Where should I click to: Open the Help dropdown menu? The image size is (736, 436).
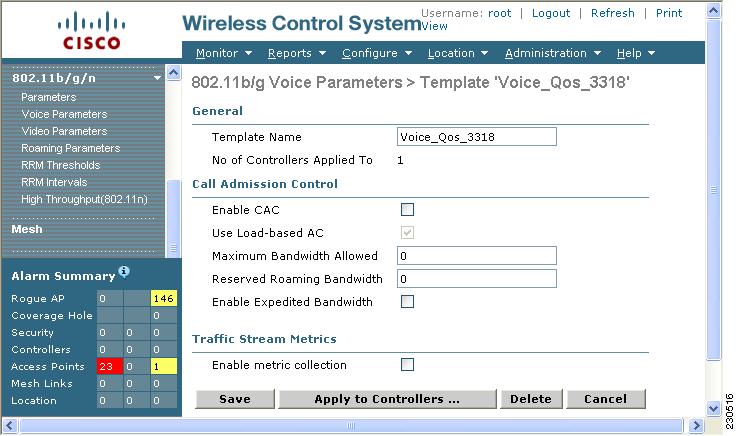tap(636, 53)
